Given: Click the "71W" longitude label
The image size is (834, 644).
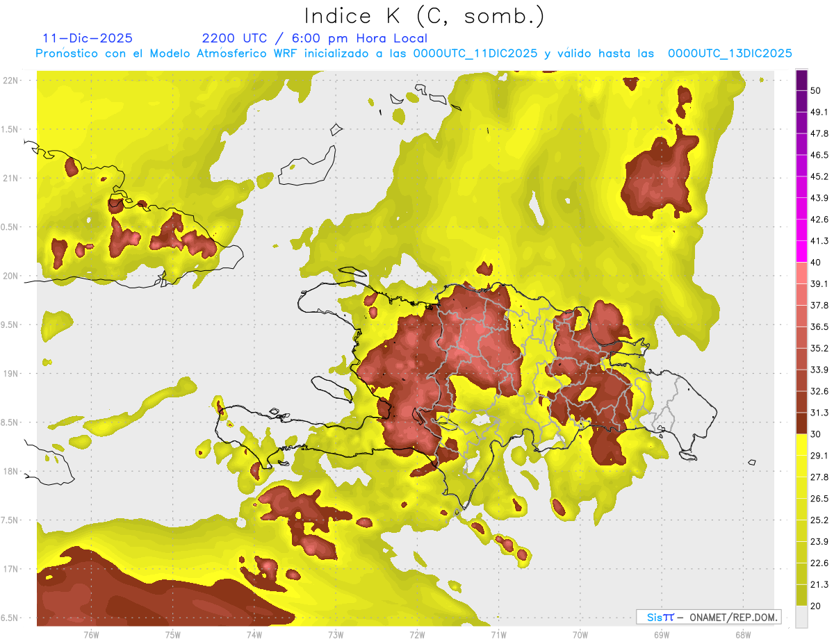Looking at the screenshot, I should click(498, 635).
